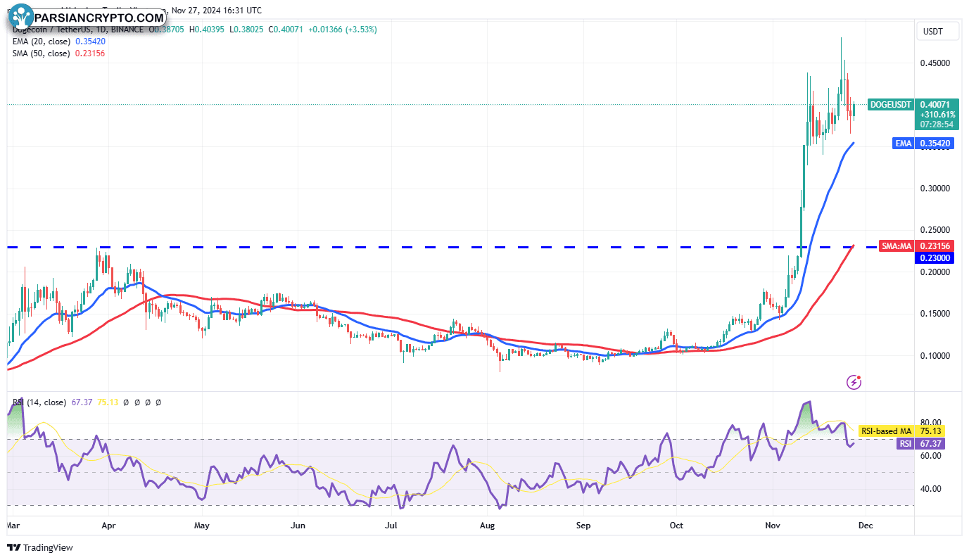Click the TradingView logo
Viewport: 969px width, 560px height.
40,547
